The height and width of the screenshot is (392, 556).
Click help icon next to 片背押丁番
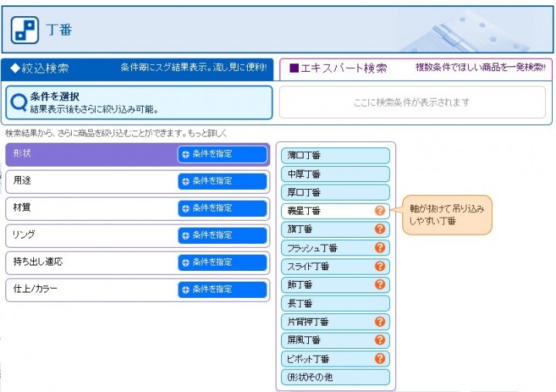coord(380,322)
